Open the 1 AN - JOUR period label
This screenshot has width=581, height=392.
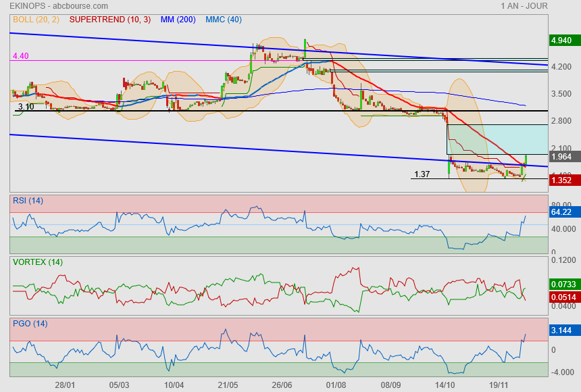pyautogui.click(x=524, y=6)
